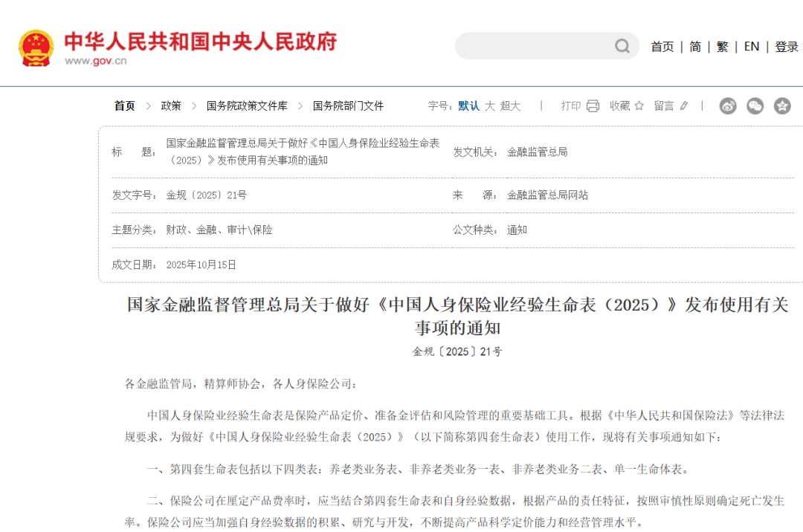This screenshot has height=532, width=803.
Task: Share the article via the WeChat icon
Action: [x=755, y=106]
